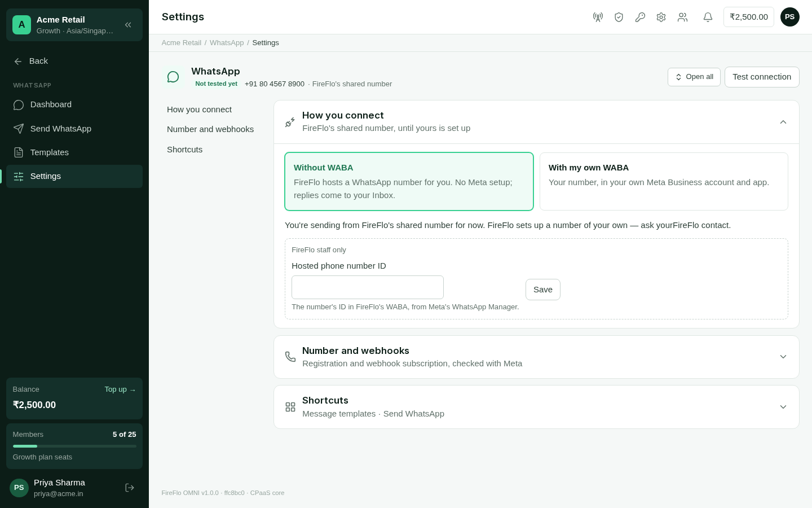812x508 pixels.
Task: Click the plug icon beside How you connect
Action: point(290,122)
